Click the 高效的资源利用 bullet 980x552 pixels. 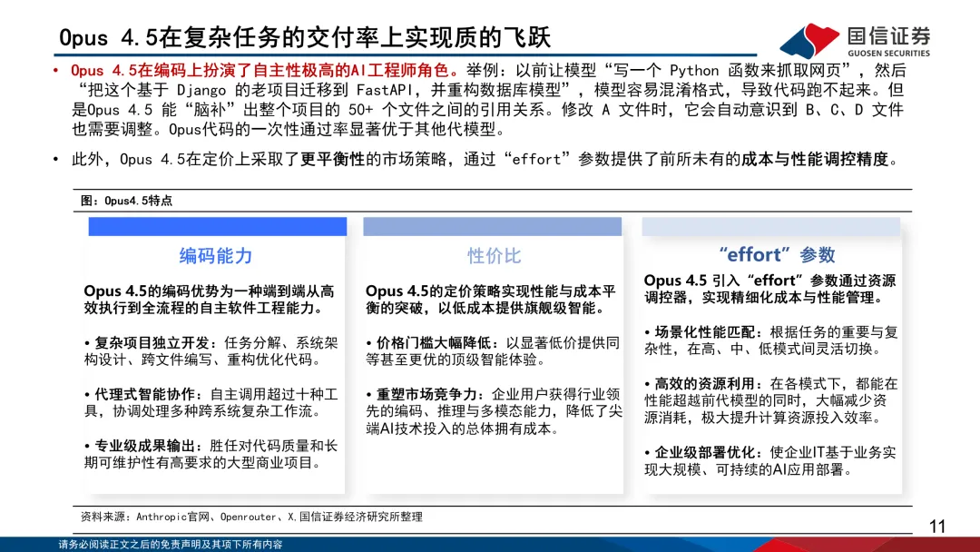pyautogui.click(x=771, y=400)
